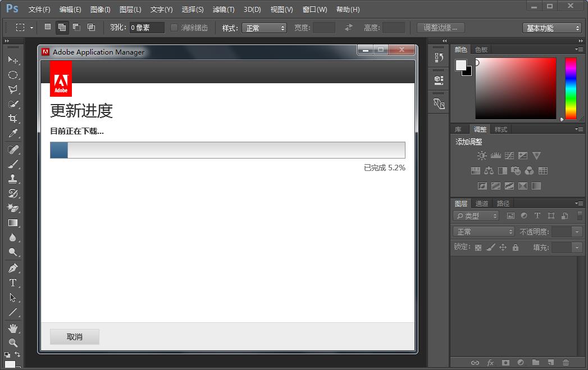Open the layer 类型 filter dropdown
Image resolution: width=588 pixels, height=370 pixels.
pyautogui.click(x=476, y=216)
